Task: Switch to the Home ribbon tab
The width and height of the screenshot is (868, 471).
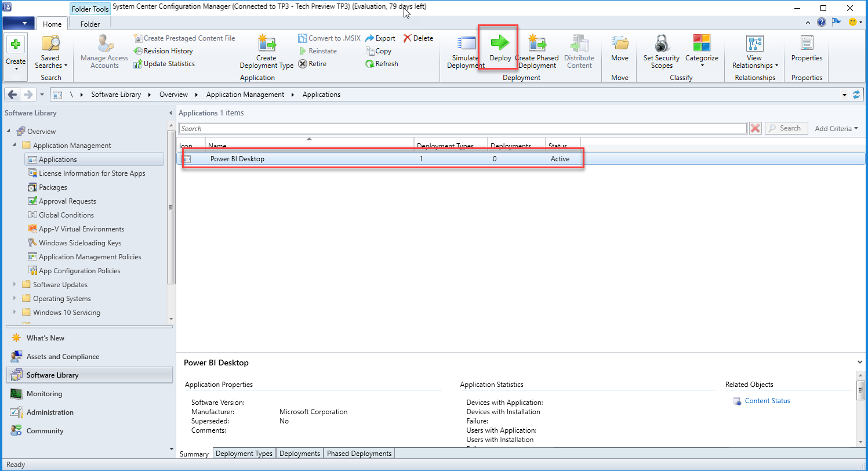Action: coord(52,24)
